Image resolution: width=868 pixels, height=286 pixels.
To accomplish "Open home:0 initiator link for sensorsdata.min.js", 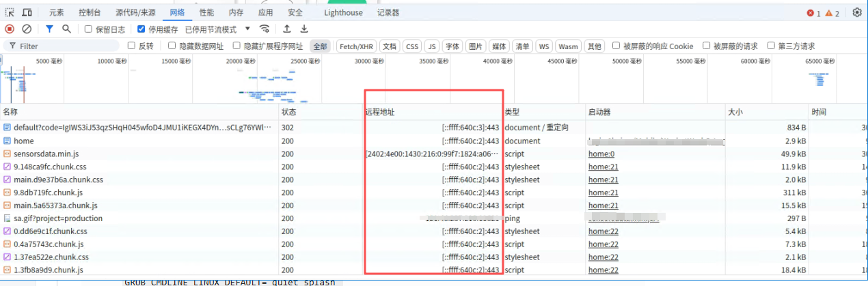I will (x=601, y=154).
